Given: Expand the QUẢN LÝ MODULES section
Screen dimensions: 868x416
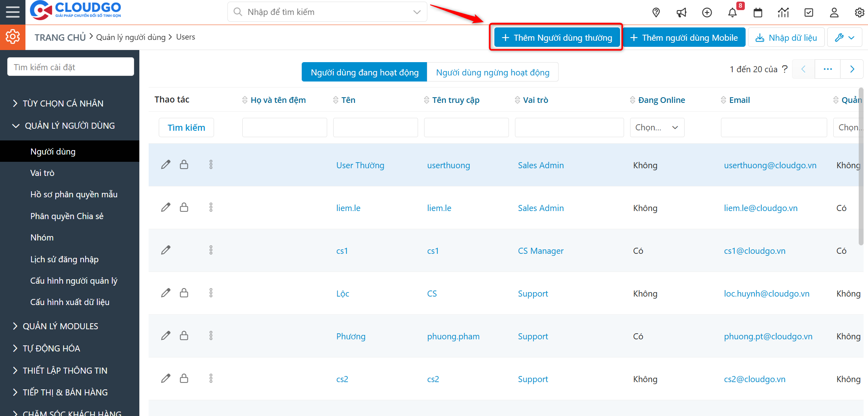Looking at the screenshot, I should pyautogui.click(x=60, y=326).
